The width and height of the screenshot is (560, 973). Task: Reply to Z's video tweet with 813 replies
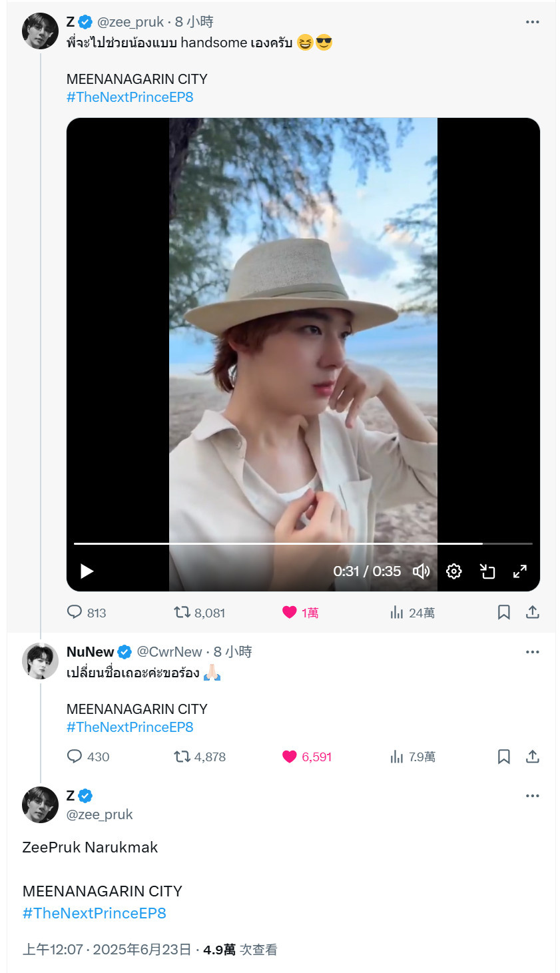[87, 612]
